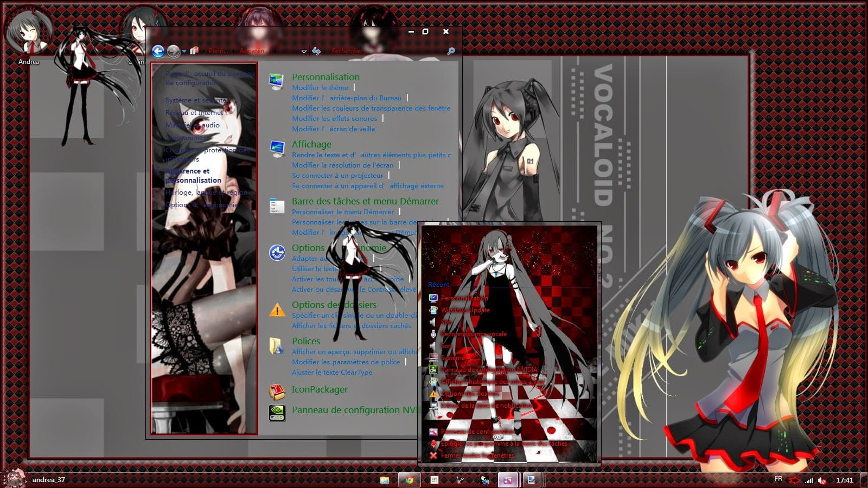Launch Google Chrome from the taskbar
This screenshot has width=868, height=488.
pyautogui.click(x=409, y=479)
